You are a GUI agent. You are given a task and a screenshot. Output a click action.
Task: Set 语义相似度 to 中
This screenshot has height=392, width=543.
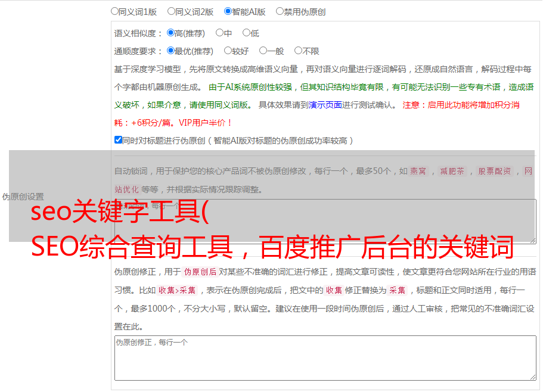coord(219,33)
